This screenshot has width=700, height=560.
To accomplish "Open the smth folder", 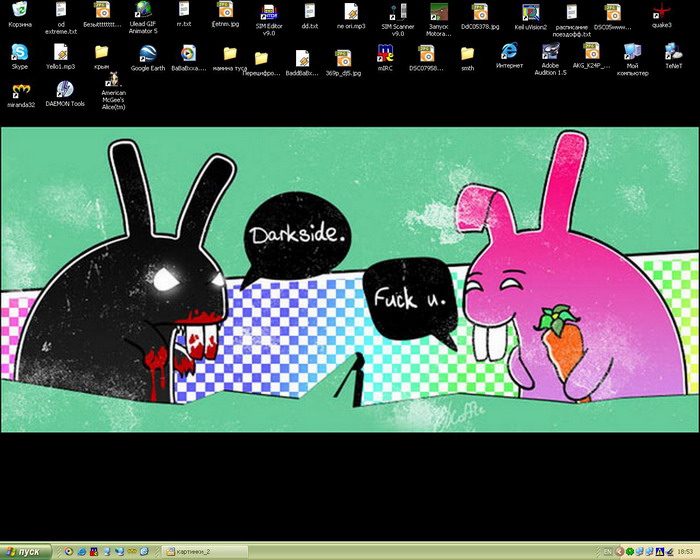I will coord(467,59).
